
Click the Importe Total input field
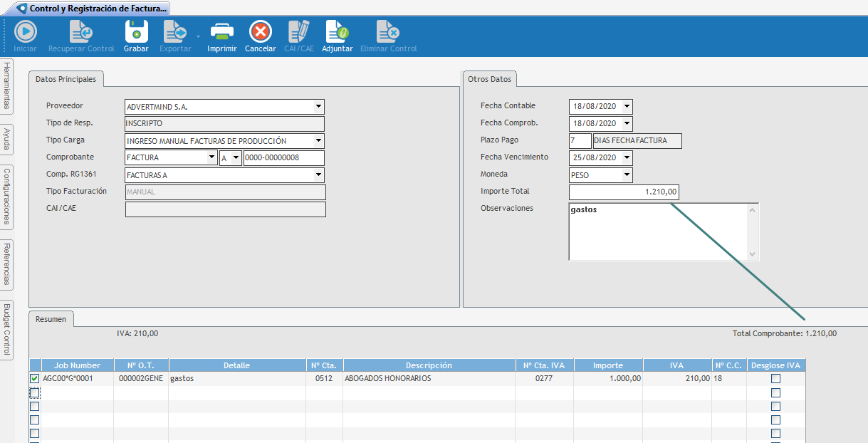click(x=624, y=192)
